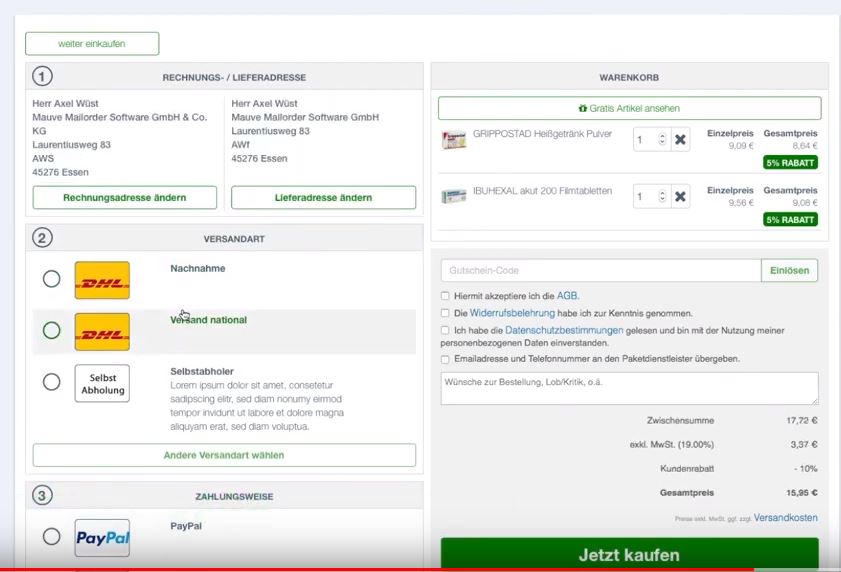Remove GRIPPOSTAD item with X icon
This screenshot has width=841, height=572.
tap(680, 140)
